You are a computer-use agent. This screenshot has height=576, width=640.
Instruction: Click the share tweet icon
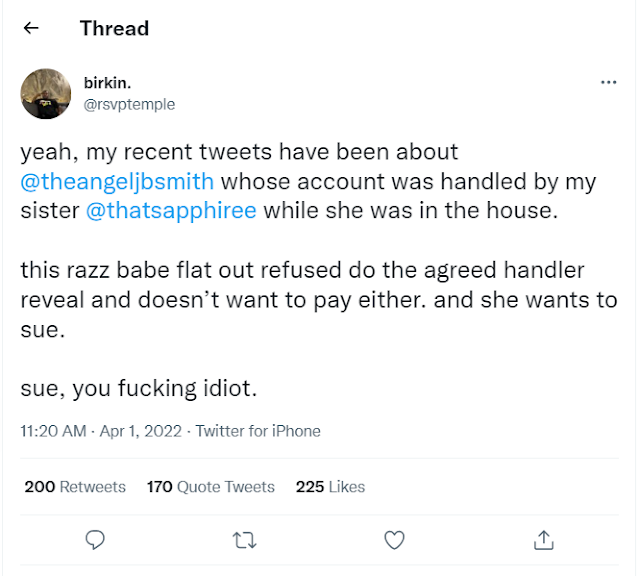(x=544, y=540)
